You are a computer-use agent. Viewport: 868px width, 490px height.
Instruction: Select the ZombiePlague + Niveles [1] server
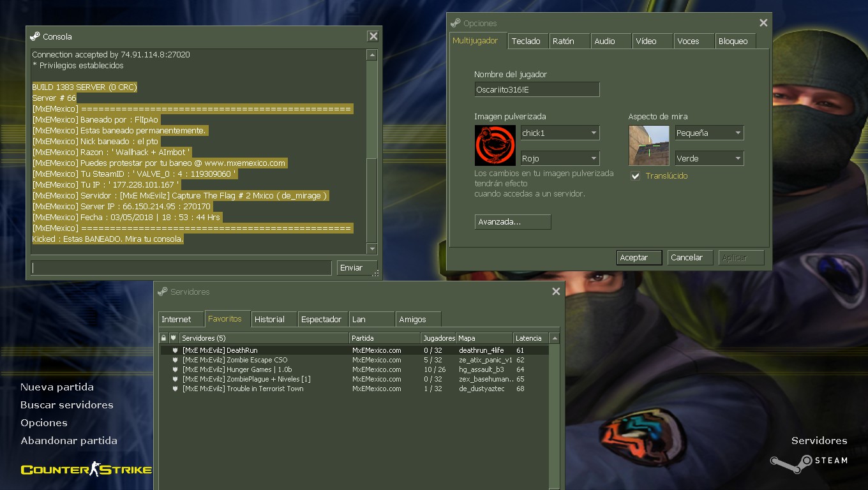click(354, 379)
